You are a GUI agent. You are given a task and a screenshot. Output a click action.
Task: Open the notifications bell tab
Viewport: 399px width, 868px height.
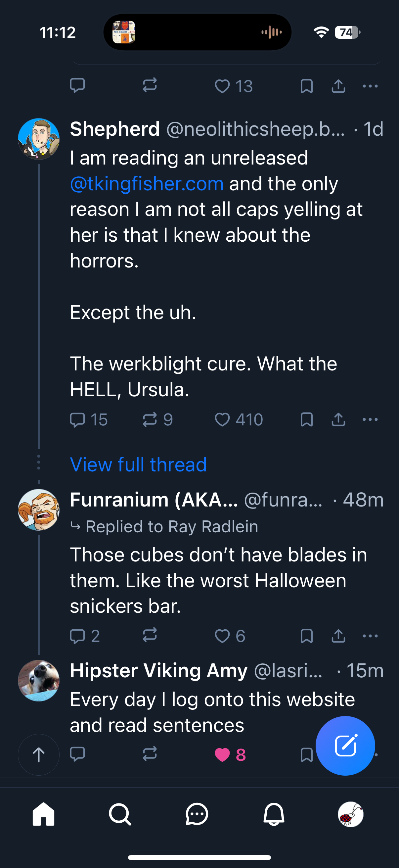pos(274,814)
